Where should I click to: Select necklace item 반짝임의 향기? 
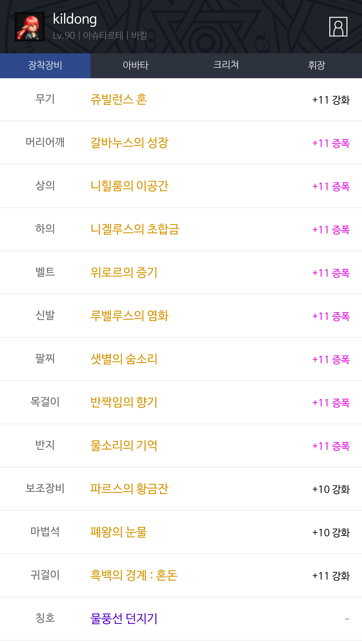coord(124,403)
